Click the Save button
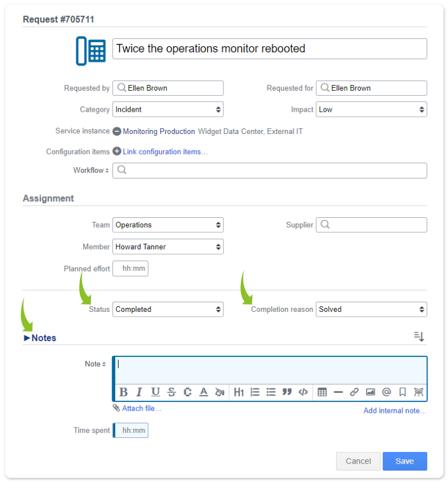The width and height of the screenshot is (448, 483). [x=405, y=461]
